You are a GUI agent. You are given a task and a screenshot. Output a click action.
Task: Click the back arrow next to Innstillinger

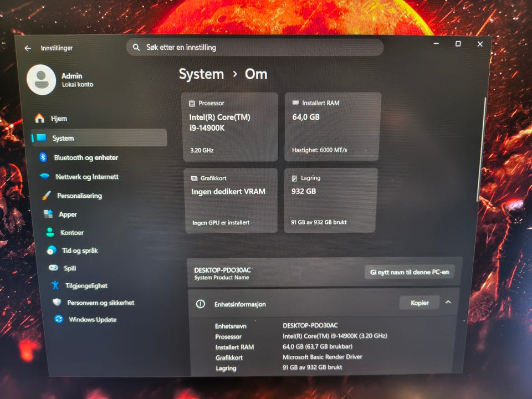[28, 49]
